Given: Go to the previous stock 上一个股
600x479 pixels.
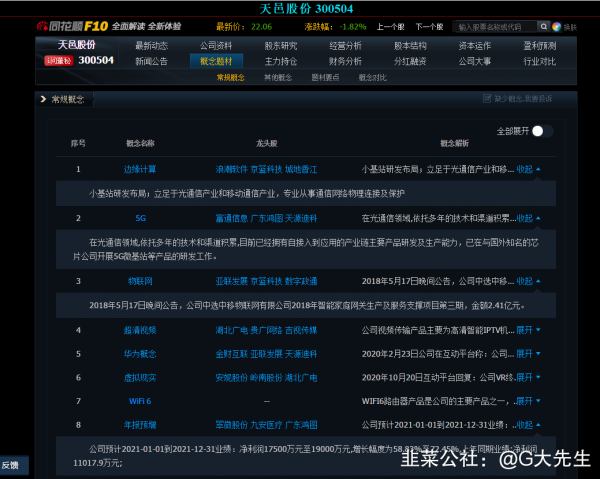Looking at the screenshot, I should point(390,27).
